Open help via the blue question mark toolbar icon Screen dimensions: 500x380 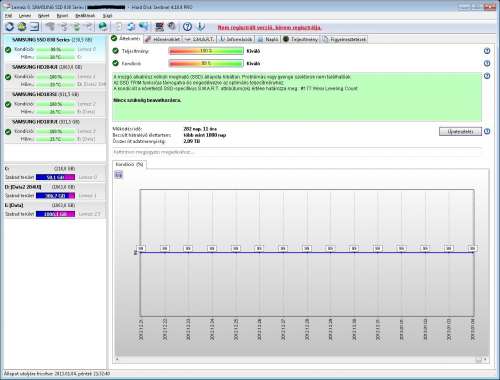click(187, 26)
